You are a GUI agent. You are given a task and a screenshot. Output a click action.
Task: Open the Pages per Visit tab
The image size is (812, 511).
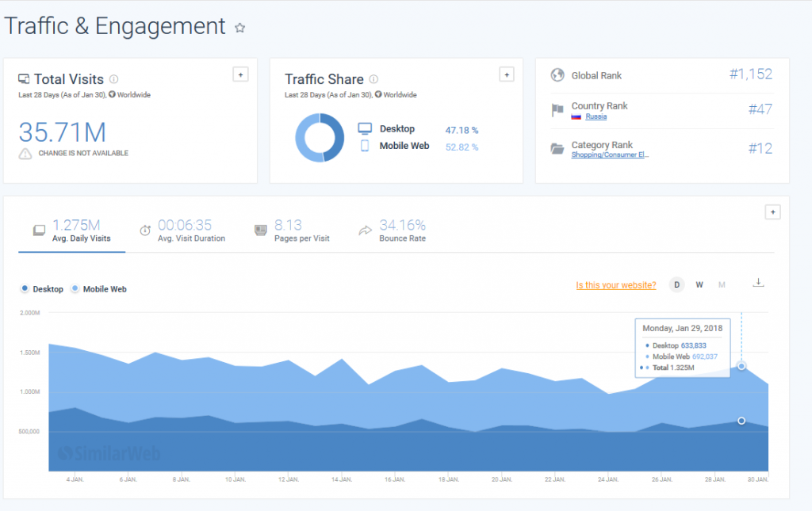click(x=290, y=231)
